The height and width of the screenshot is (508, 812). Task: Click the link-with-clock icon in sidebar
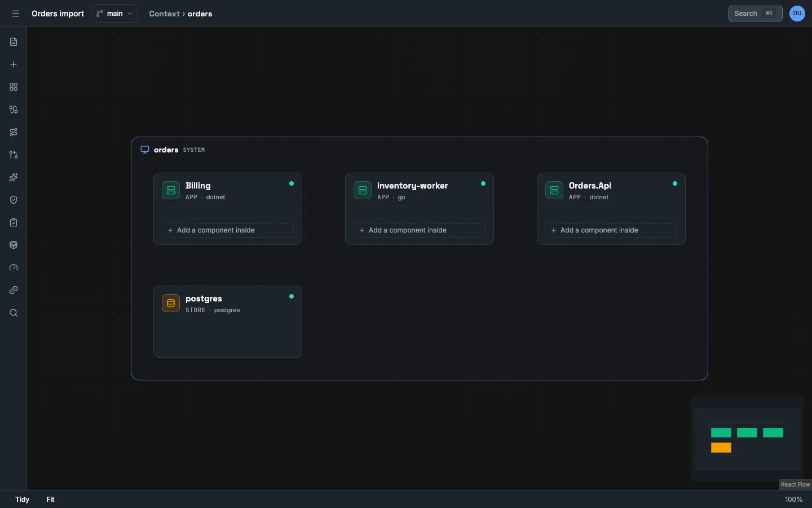click(x=14, y=290)
